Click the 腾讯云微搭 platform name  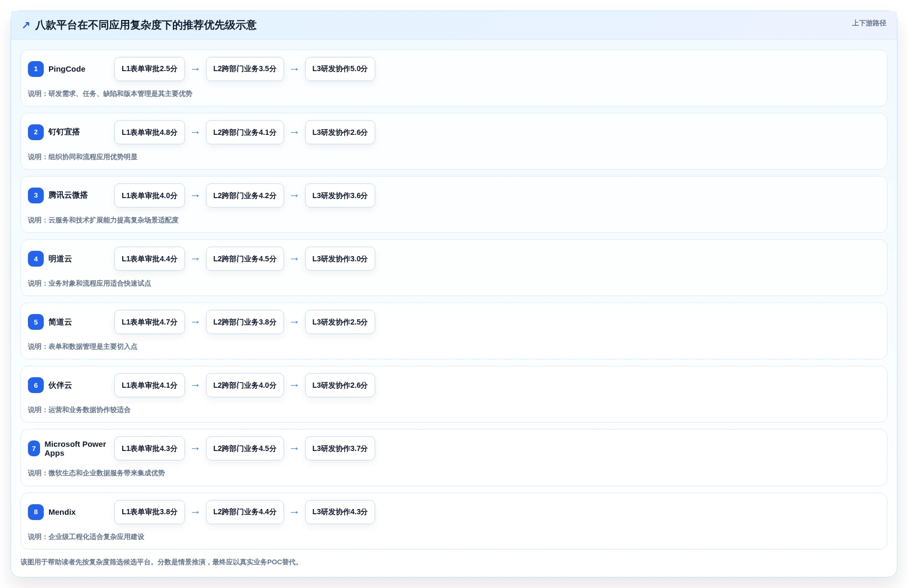(x=68, y=195)
